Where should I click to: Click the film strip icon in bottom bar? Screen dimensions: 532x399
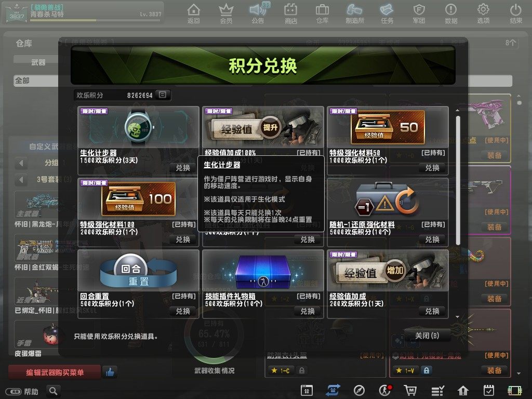click(514, 391)
